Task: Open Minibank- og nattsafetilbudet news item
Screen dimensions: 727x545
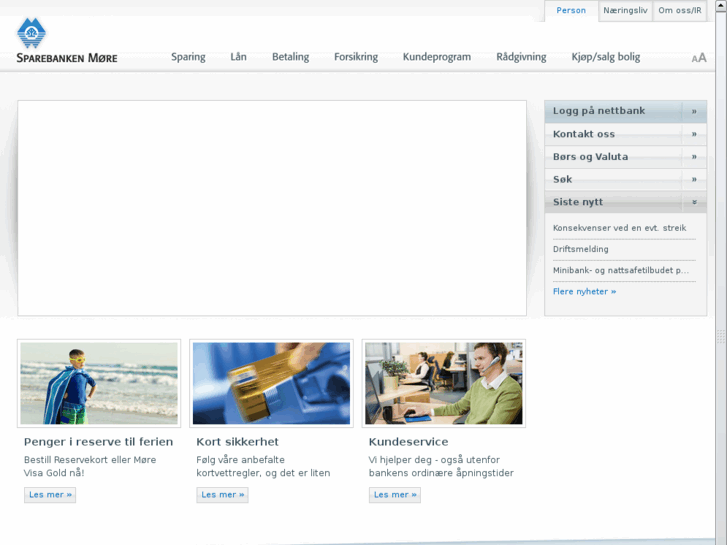Action: (621, 270)
